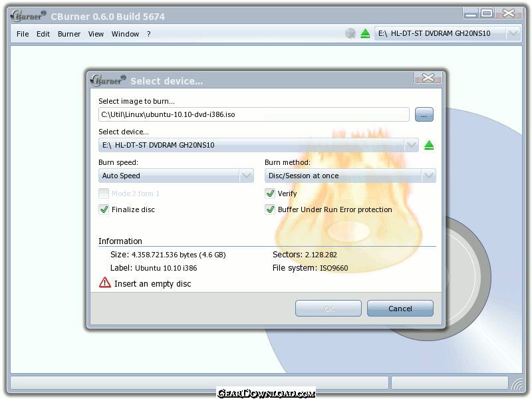The image size is (532, 399).
Task: Open the Burner menu
Action: (69, 34)
